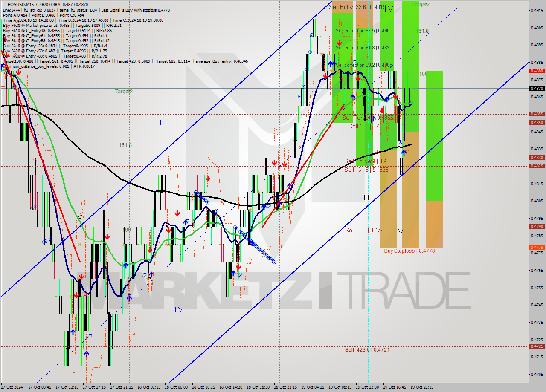Click the 'Entry -88: 0.4805' buy line
The width and height of the screenshot is (546, 392).
click(x=55, y=56)
